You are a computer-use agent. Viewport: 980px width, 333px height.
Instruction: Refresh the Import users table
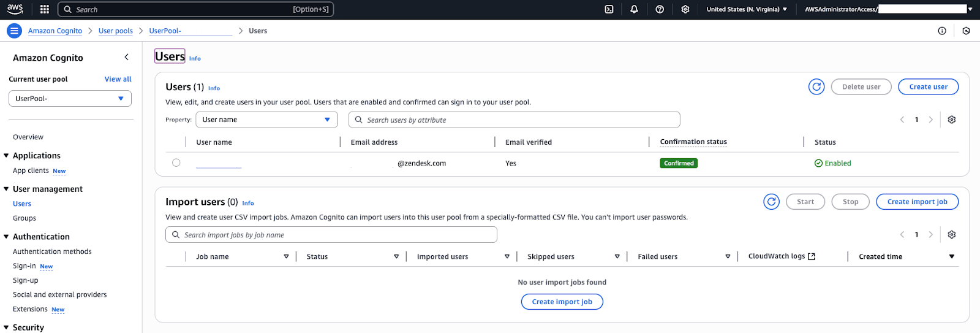pyautogui.click(x=771, y=202)
